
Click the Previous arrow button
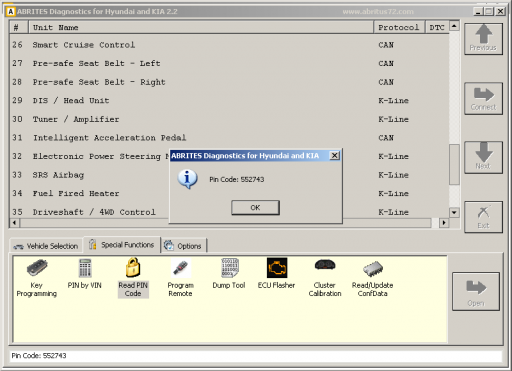[x=483, y=39]
